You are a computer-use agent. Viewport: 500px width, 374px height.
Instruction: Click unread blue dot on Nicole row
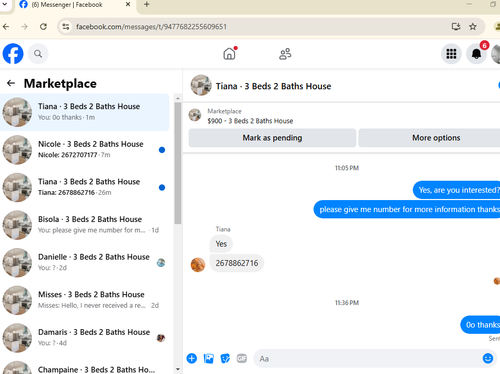click(x=162, y=150)
